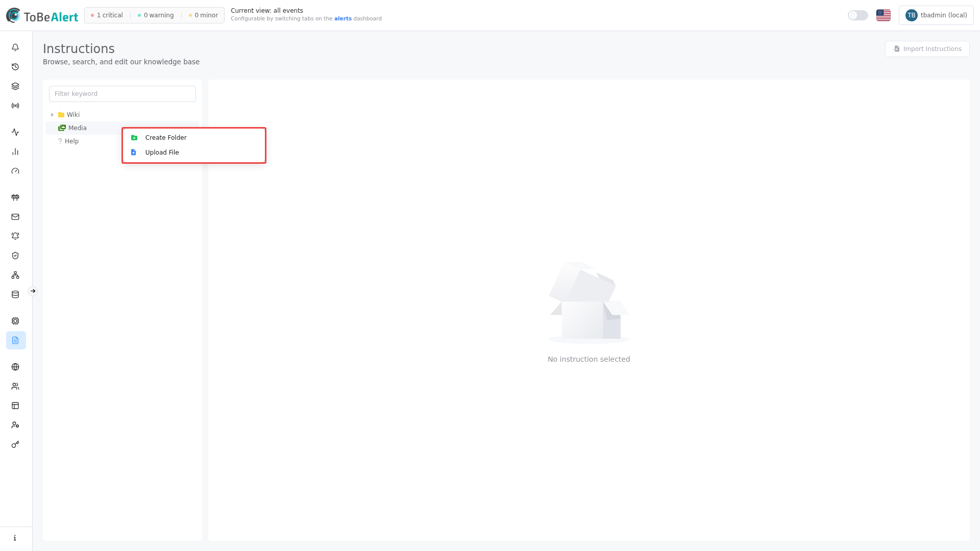This screenshot has height=551, width=980.
Task: Click the info icon at sidebar bottom
Action: 15,538
